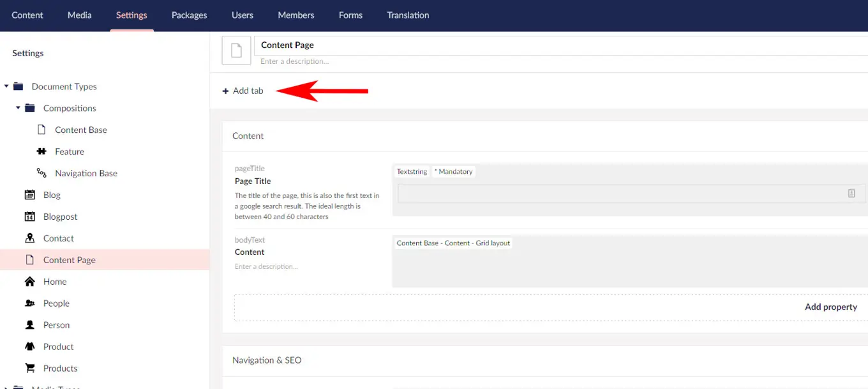This screenshot has height=389, width=868.
Task: Click the Navigation Base composition icon
Action: pyautogui.click(x=40, y=173)
